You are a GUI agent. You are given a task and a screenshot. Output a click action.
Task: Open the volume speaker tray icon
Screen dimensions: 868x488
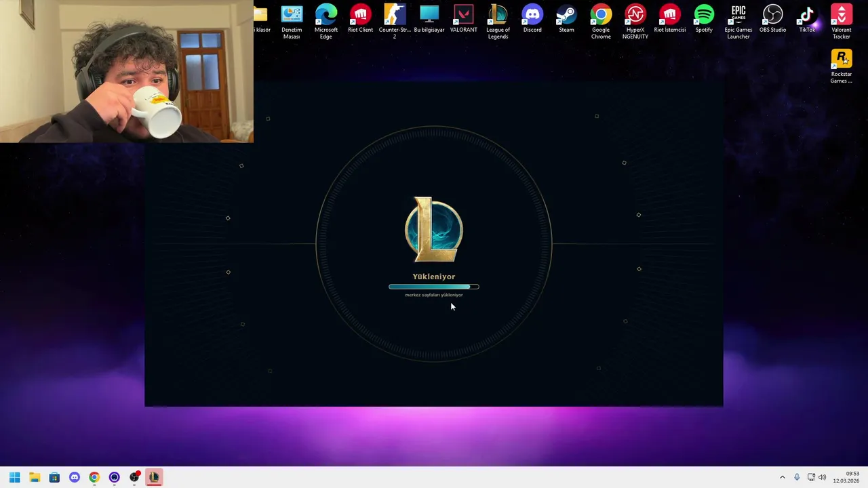point(823,477)
